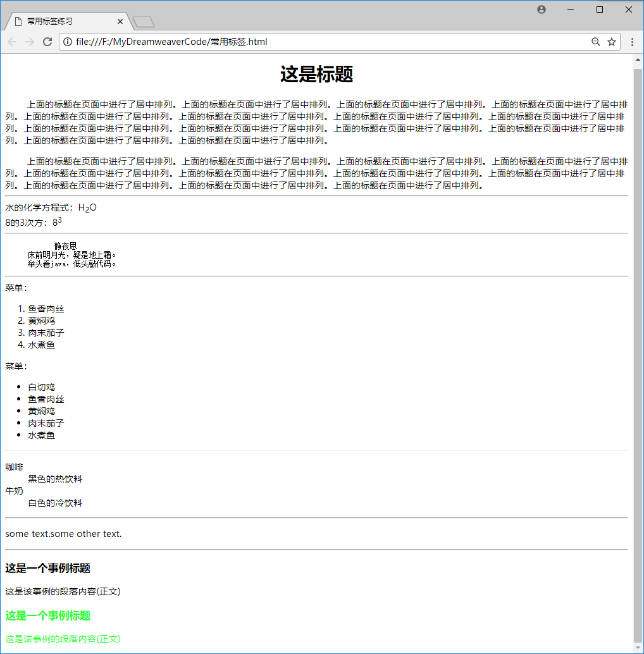Click the text 8的3次方：83

[x=34, y=222]
